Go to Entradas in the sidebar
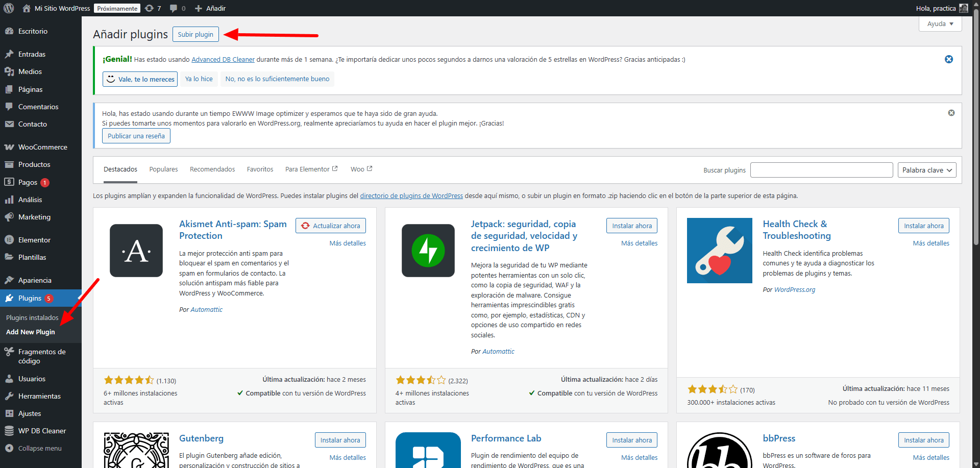This screenshot has width=980, height=468. (x=41, y=54)
